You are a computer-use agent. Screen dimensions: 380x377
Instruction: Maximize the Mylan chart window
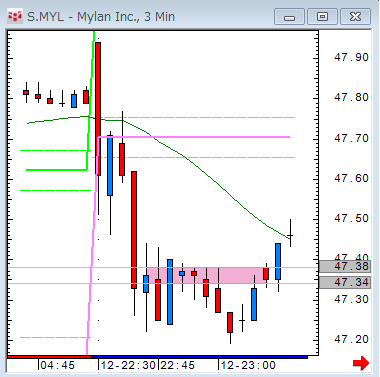tap(322, 17)
